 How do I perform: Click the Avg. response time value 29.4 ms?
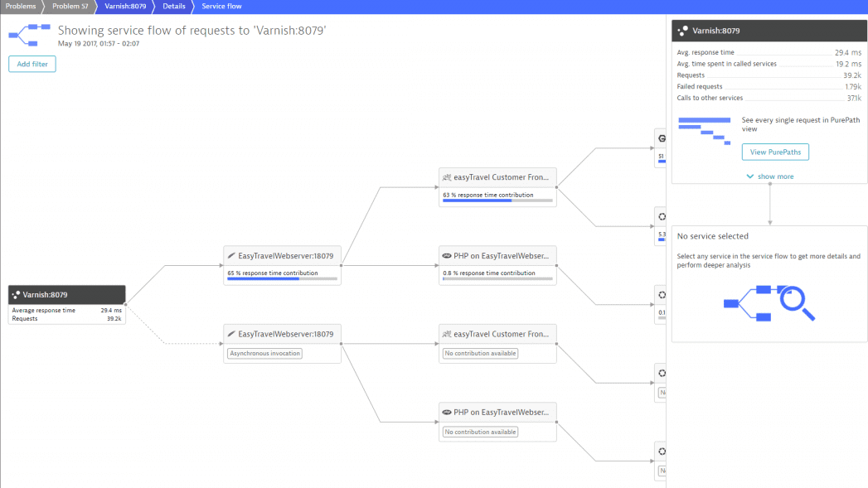pyautogui.click(x=848, y=52)
